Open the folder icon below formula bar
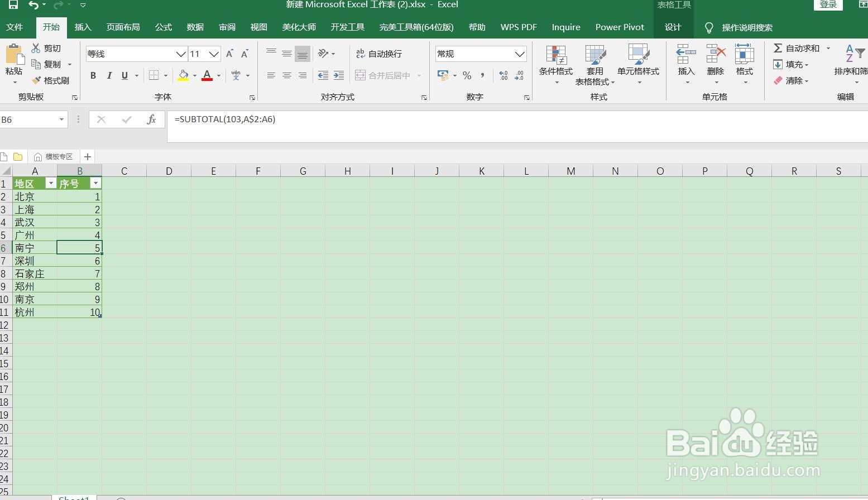This screenshot has height=500, width=868. coord(18,157)
